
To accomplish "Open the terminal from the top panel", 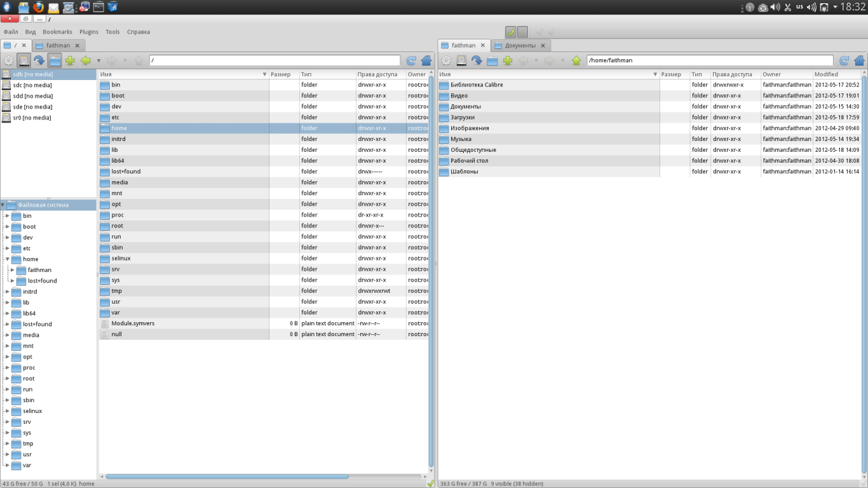I will [98, 7].
